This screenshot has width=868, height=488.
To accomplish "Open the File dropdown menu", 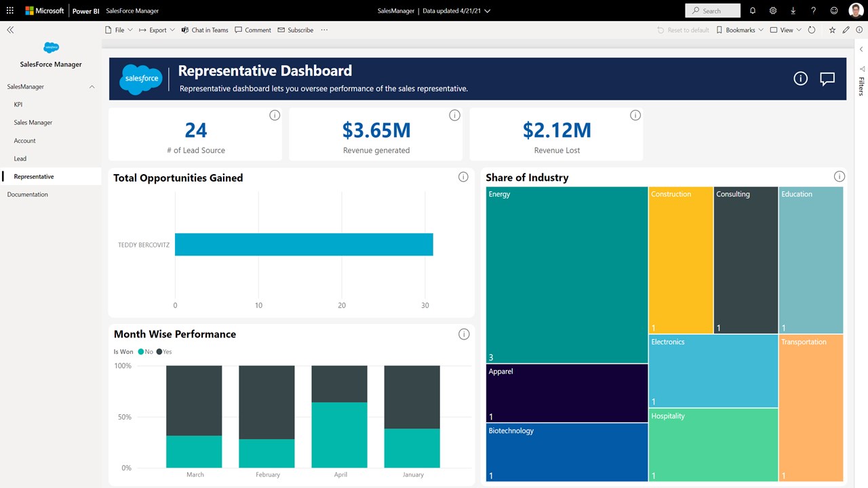I will (x=119, y=30).
